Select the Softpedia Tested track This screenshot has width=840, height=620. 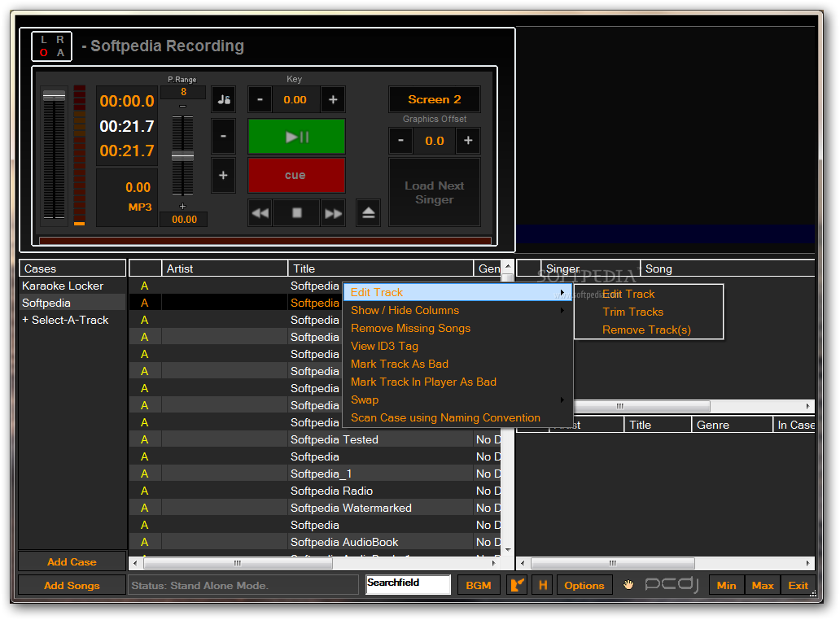tap(316, 439)
